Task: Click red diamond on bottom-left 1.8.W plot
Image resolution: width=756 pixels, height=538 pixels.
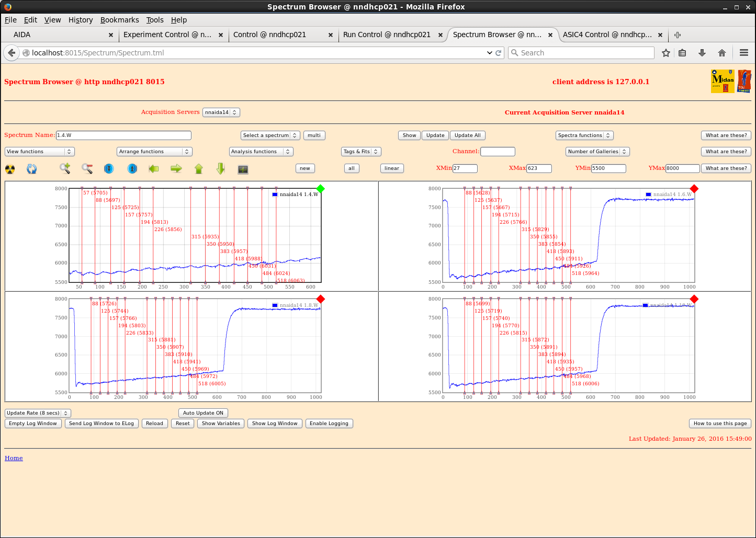Action: pos(321,299)
